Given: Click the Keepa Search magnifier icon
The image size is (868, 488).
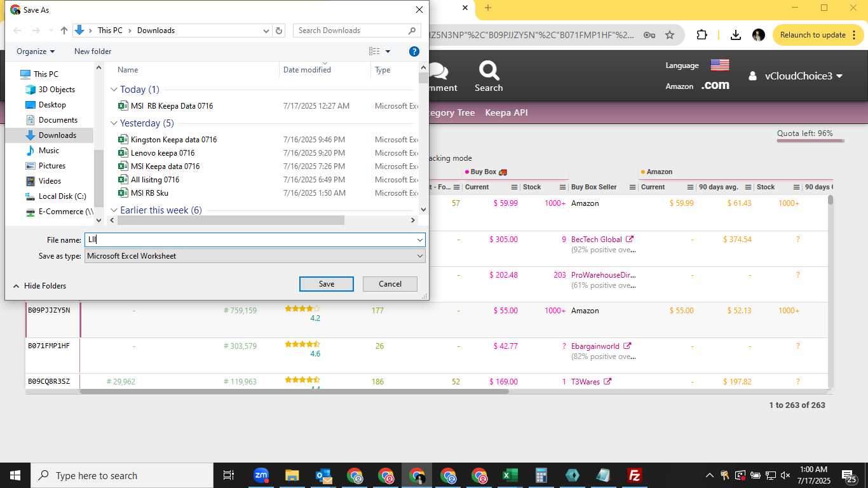Looking at the screenshot, I should click(x=489, y=70).
